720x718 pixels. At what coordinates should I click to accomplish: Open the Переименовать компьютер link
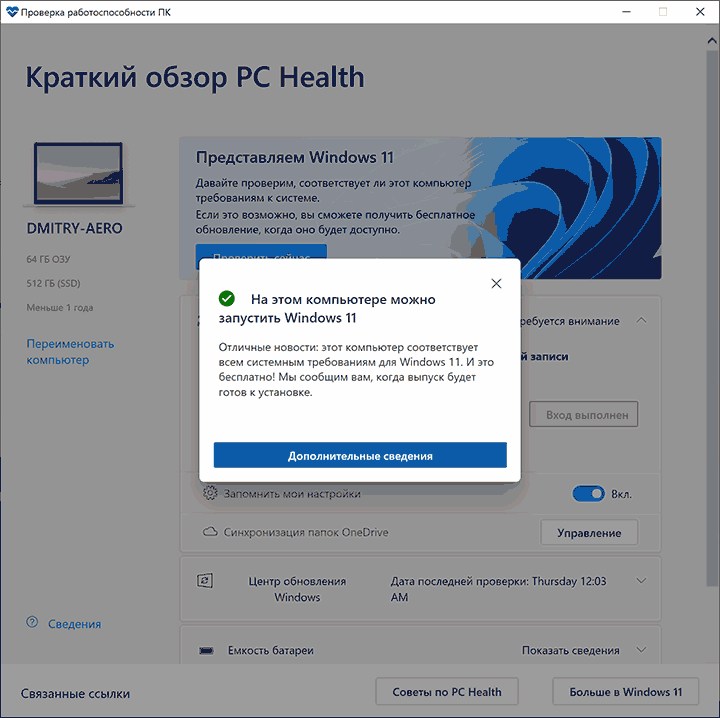(70, 352)
